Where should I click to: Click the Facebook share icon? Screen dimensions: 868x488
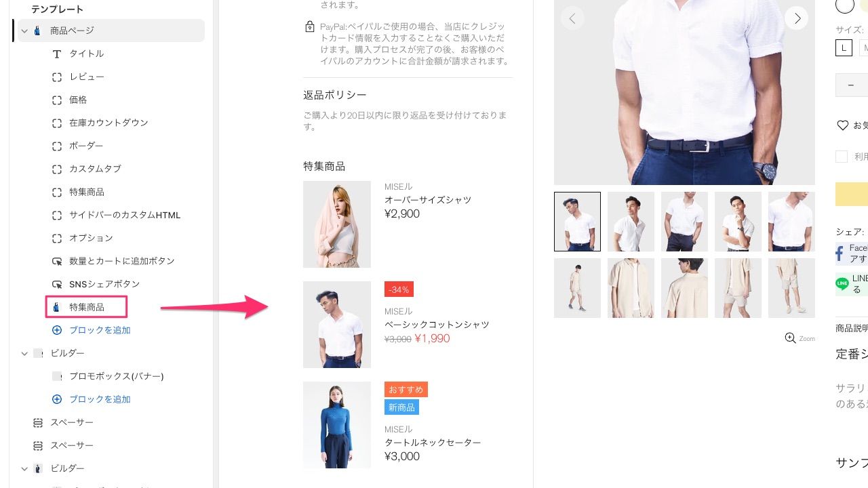tap(840, 254)
